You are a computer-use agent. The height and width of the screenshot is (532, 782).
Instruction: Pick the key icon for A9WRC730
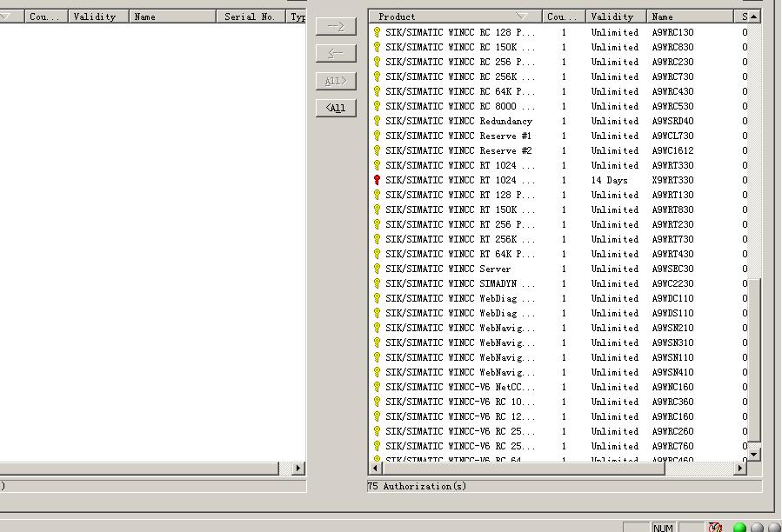377,76
